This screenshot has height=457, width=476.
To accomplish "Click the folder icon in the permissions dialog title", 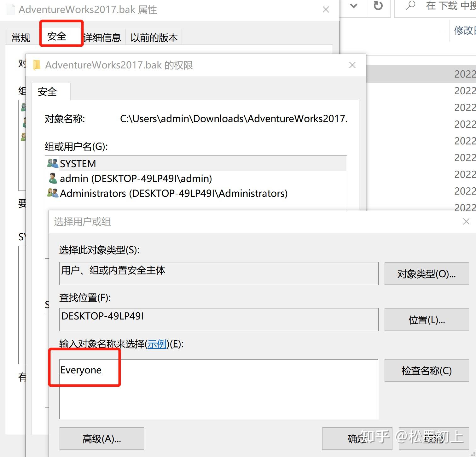I will point(37,65).
